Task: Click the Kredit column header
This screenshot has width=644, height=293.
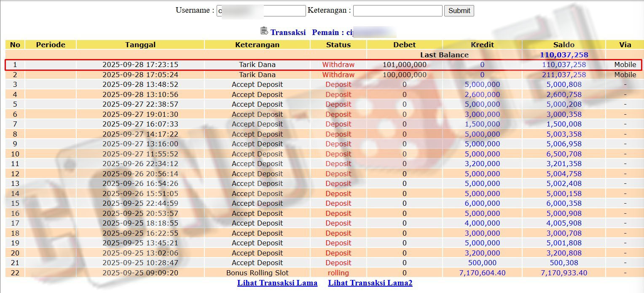Action: pyautogui.click(x=482, y=45)
